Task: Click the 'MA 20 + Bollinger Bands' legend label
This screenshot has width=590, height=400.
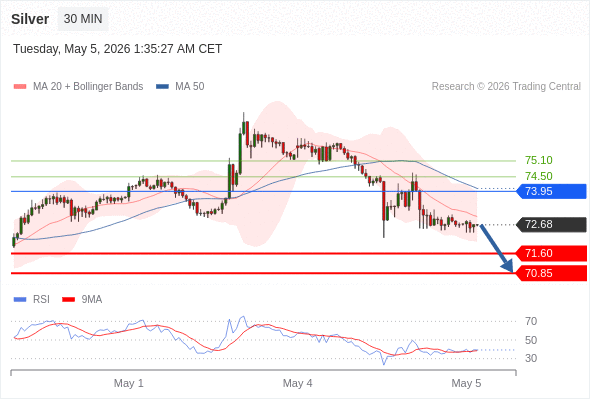Action: pyautogui.click(x=88, y=87)
